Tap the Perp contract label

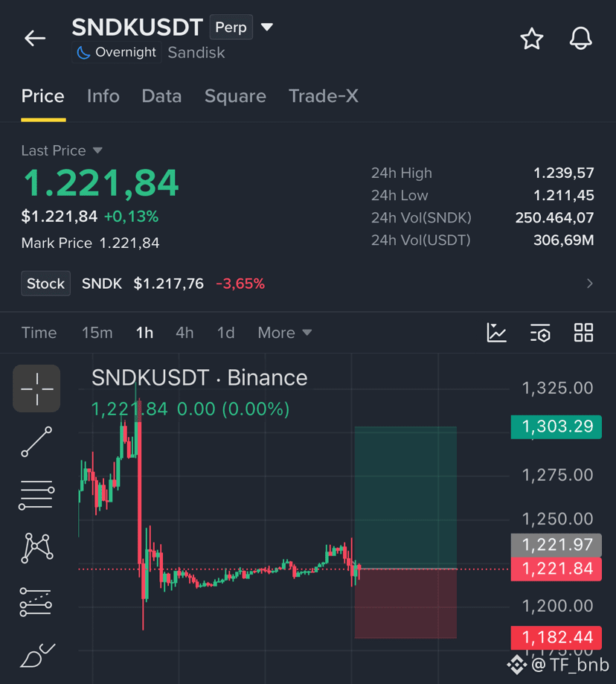231,27
